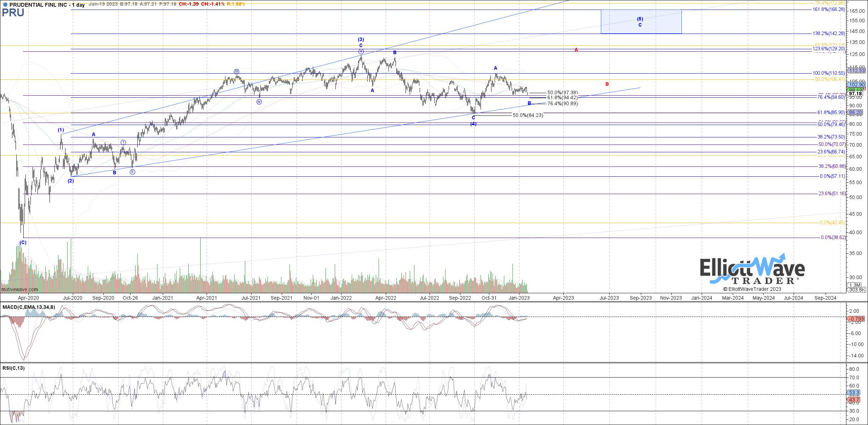Click the 50.0%(79.46) Fibonacci level label

click(x=830, y=125)
